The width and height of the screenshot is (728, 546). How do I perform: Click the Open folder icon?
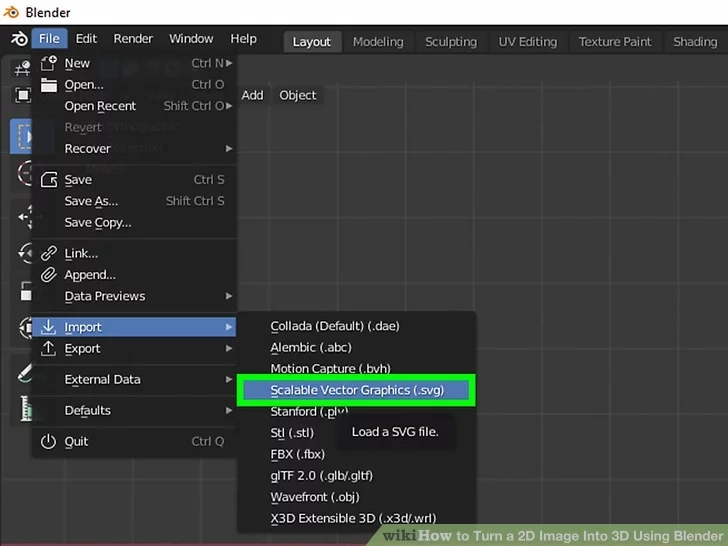(48, 85)
